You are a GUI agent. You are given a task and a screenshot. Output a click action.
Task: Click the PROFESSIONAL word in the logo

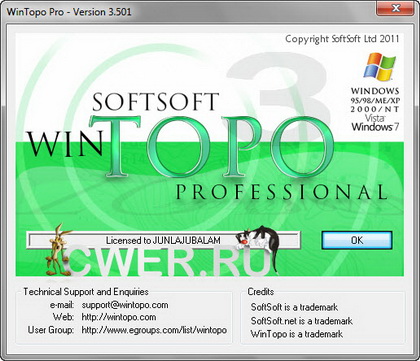(x=282, y=192)
